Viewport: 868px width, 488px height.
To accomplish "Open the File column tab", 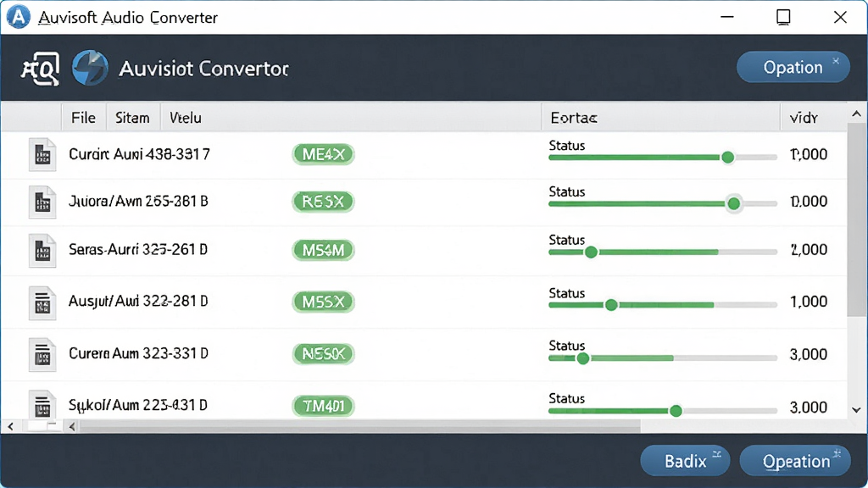I will pos(84,117).
